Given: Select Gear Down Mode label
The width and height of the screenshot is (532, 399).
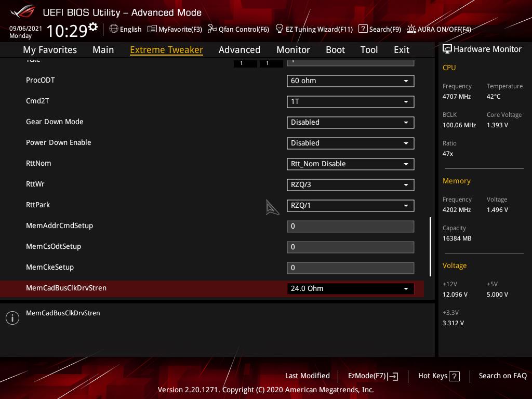Looking at the screenshot, I should coord(55,122).
